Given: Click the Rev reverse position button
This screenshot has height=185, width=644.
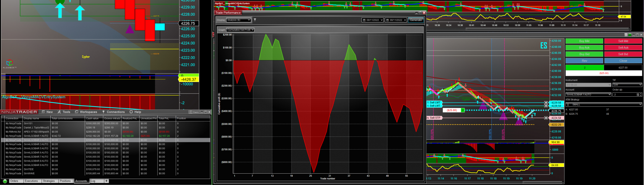Looking at the screenshot, I should 584,61.
